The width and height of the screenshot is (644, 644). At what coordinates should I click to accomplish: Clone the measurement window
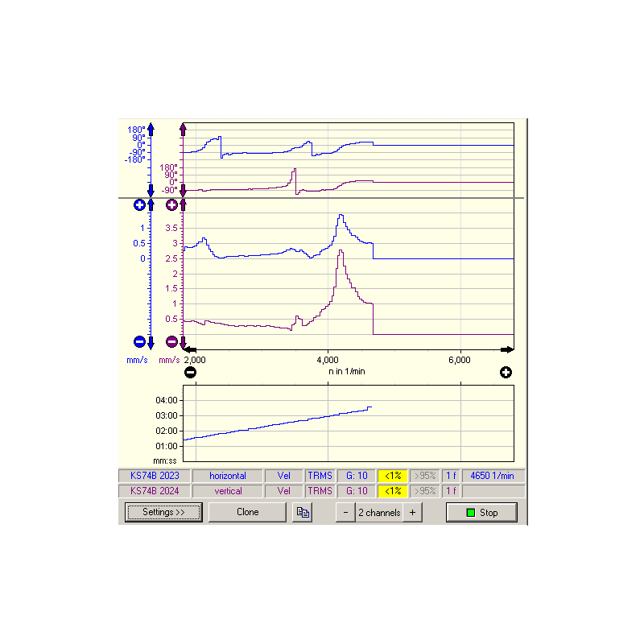coord(247,512)
